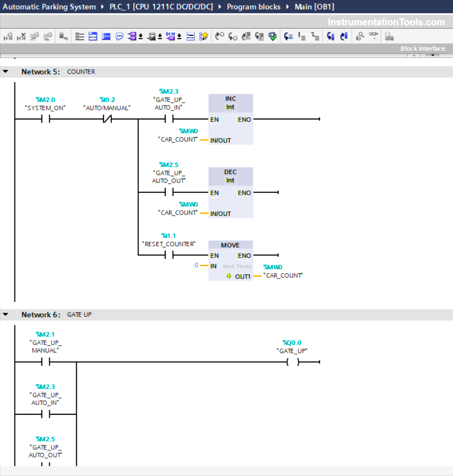Click the Go to next bookmark icon
This screenshot has height=476, width=453.
(x=344, y=37)
